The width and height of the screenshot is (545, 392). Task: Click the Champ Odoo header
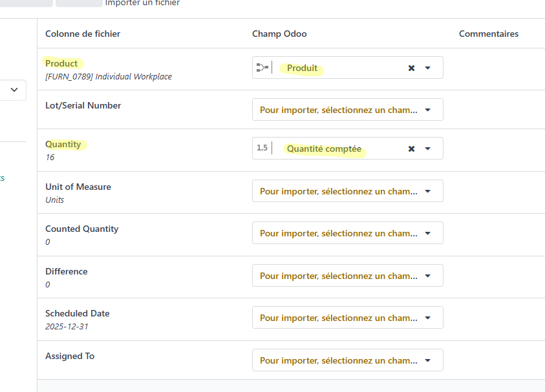pos(279,34)
